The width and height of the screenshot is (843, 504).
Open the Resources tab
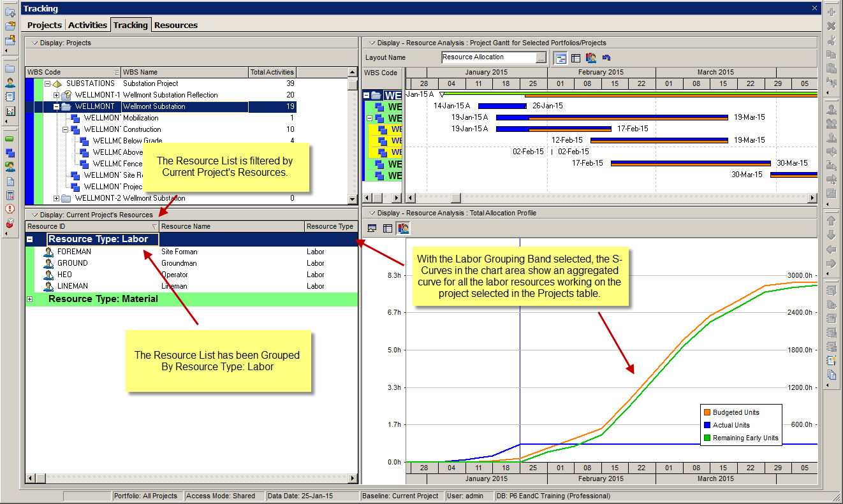click(176, 25)
